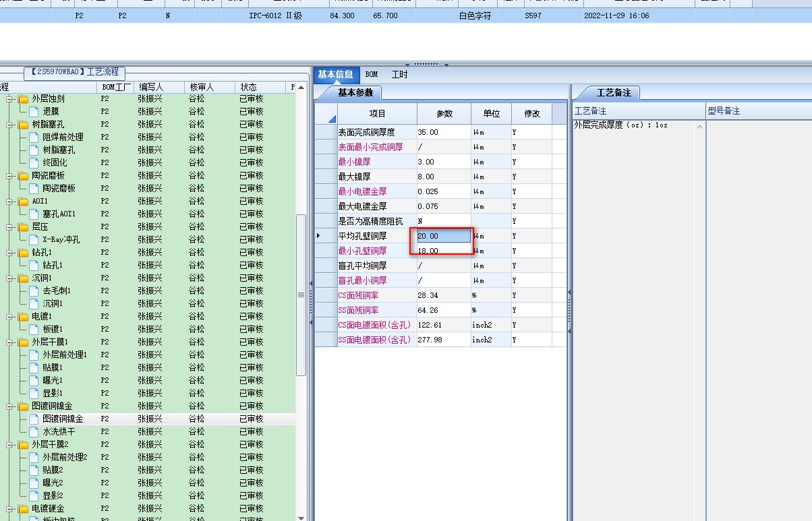
Task: Click the grid select-all corner cell
Action: coord(326,114)
